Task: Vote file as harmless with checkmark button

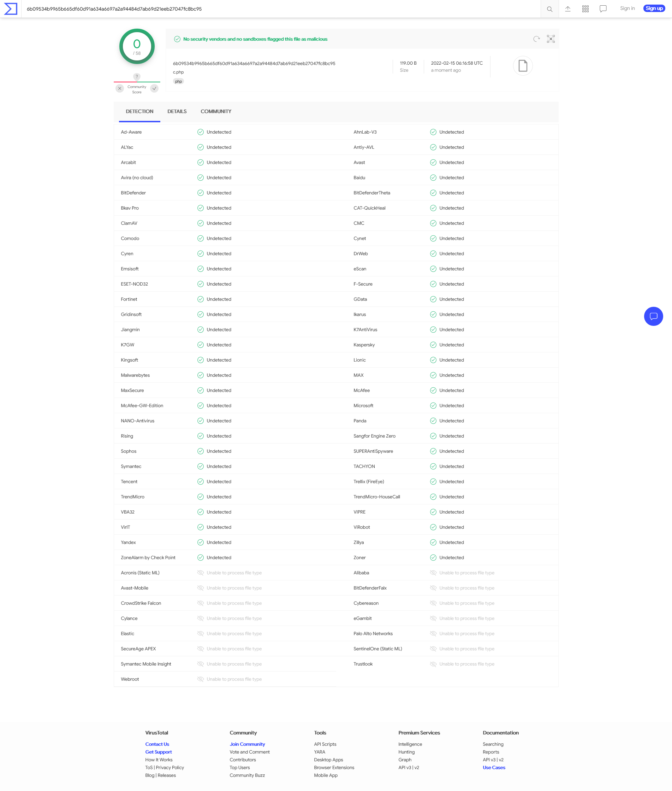Action: tap(154, 88)
